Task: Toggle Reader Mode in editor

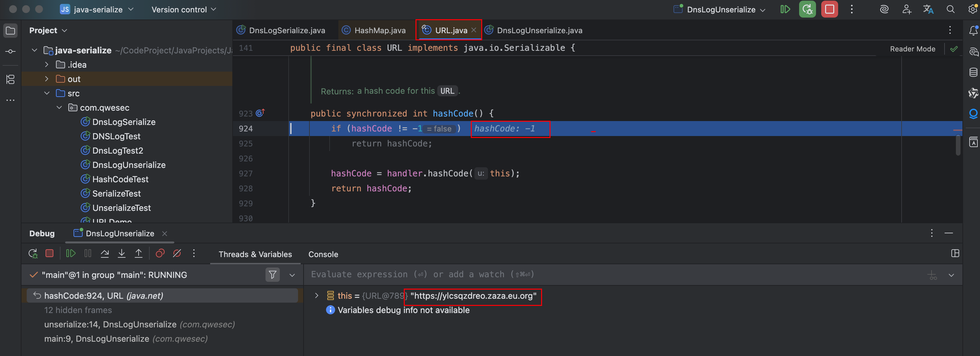Action: point(912,49)
